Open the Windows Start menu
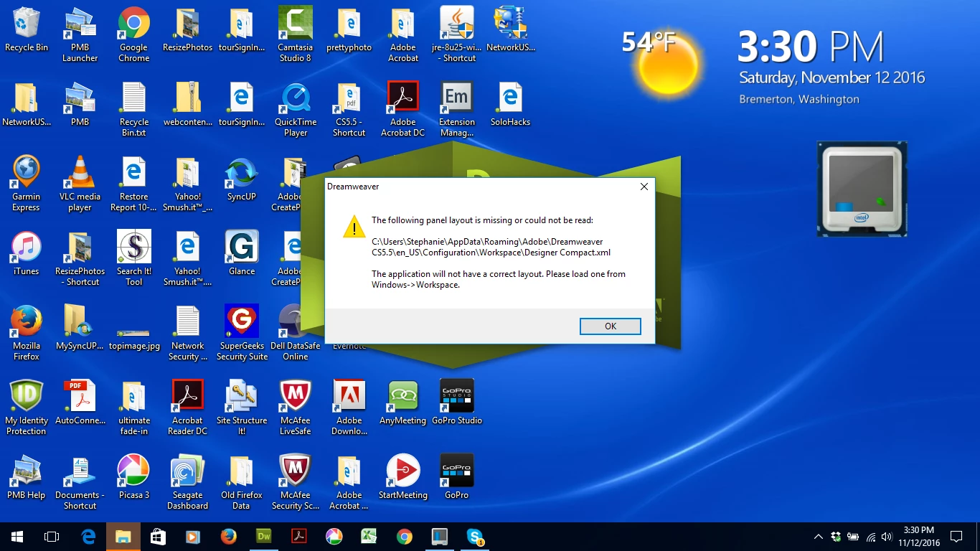Viewport: 980px width, 551px height. coord(17,537)
